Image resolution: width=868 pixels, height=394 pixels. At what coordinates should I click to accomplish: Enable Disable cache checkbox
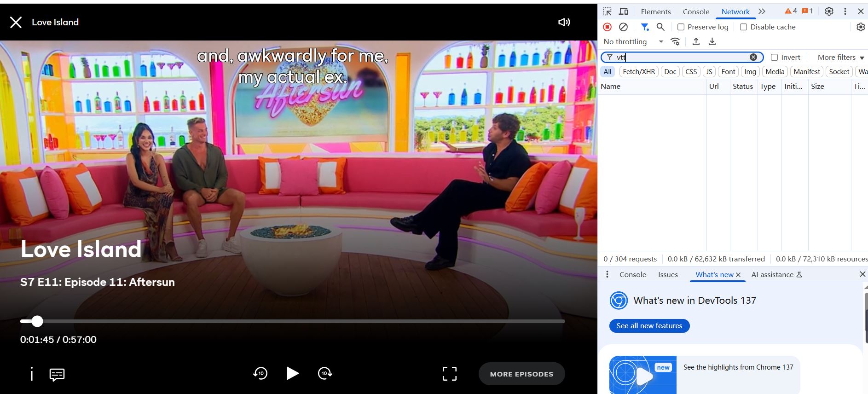pos(743,27)
